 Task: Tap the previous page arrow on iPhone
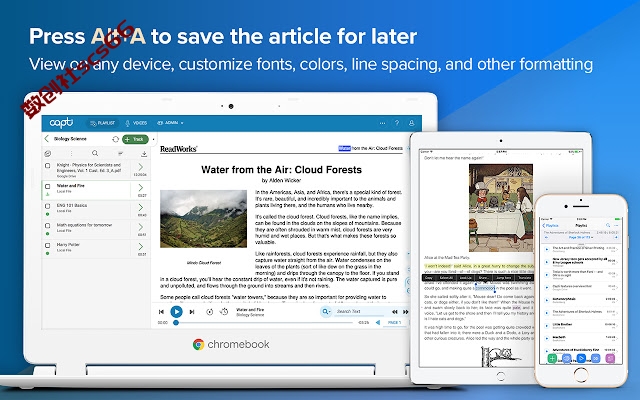(546, 237)
